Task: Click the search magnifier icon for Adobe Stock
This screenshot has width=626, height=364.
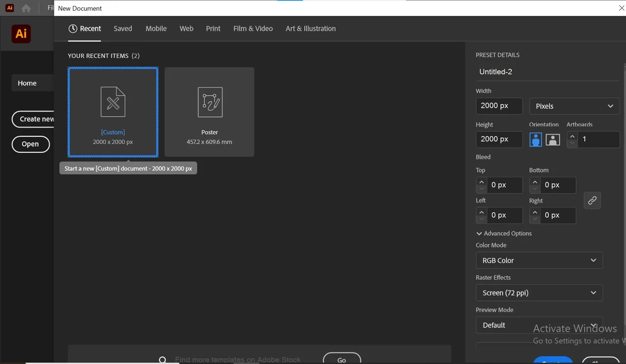Action: pyautogui.click(x=163, y=360)
